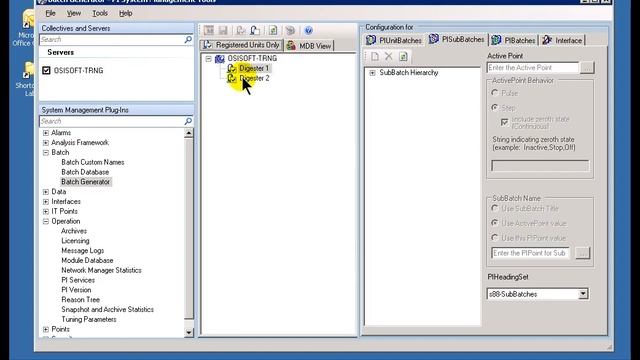Viewport: 640px width, 360px height.
Task: Click the Interface tab icon
Action: tap(547, 40)
